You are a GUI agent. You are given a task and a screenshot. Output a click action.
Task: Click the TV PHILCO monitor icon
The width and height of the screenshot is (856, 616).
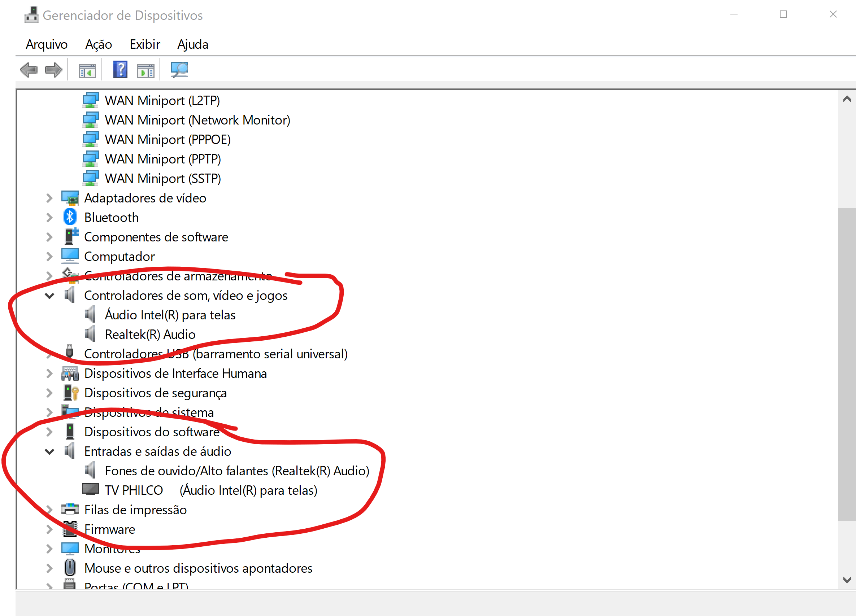click(91, 490)
